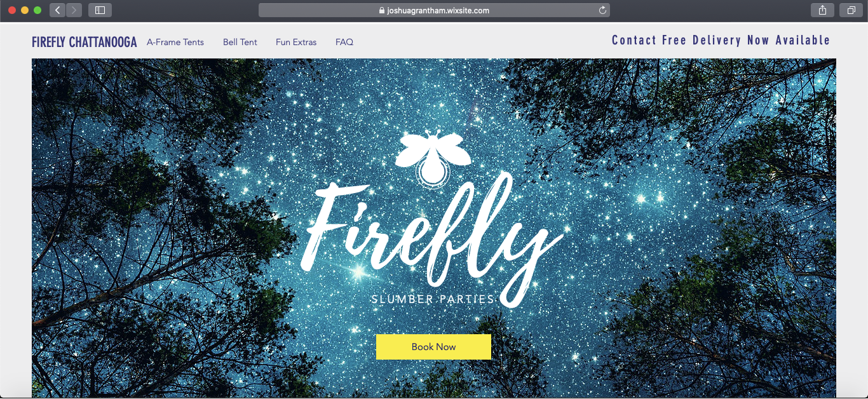Show all tabs overview
Image resolution: width=868 pixels, height=399 pixels.
coord(851,10)
